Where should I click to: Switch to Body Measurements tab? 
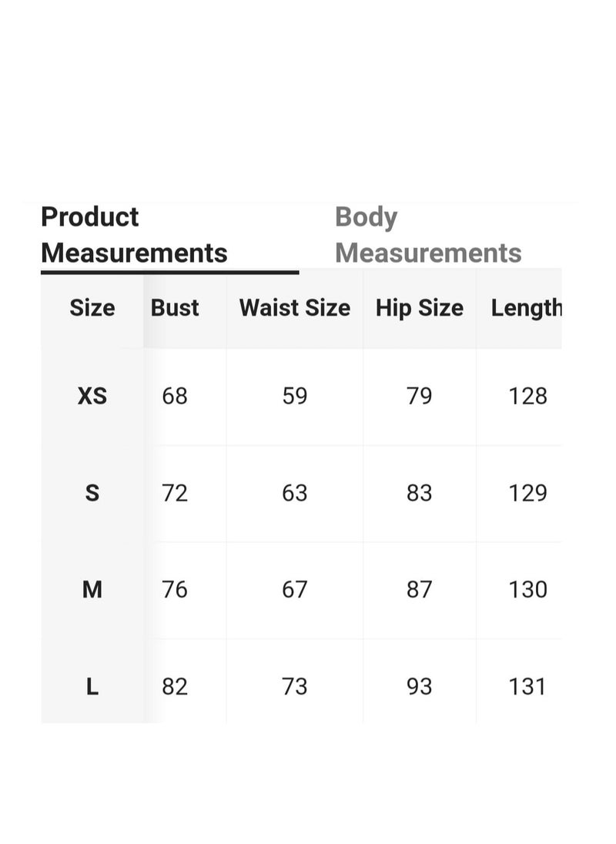coord(427,235)
